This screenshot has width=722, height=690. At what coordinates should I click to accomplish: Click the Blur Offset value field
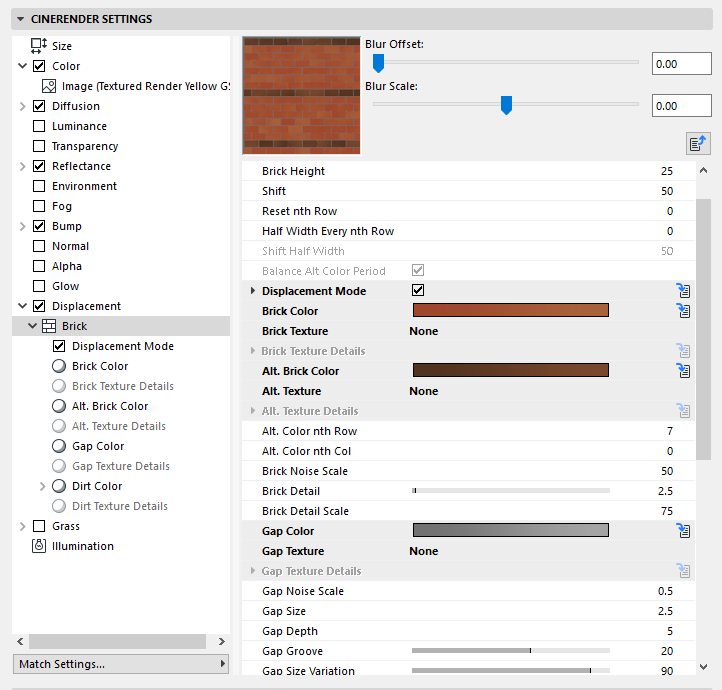pyautogui.click(x=679, y=64)
